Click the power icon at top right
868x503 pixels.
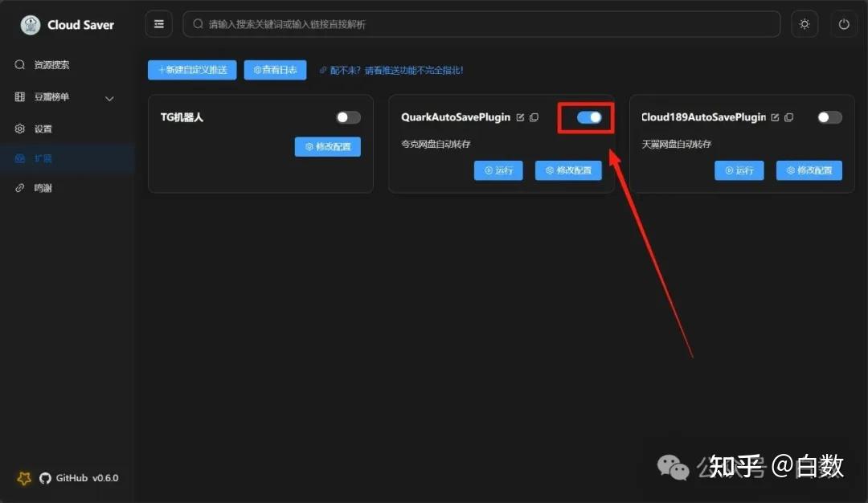pos(844,23)
